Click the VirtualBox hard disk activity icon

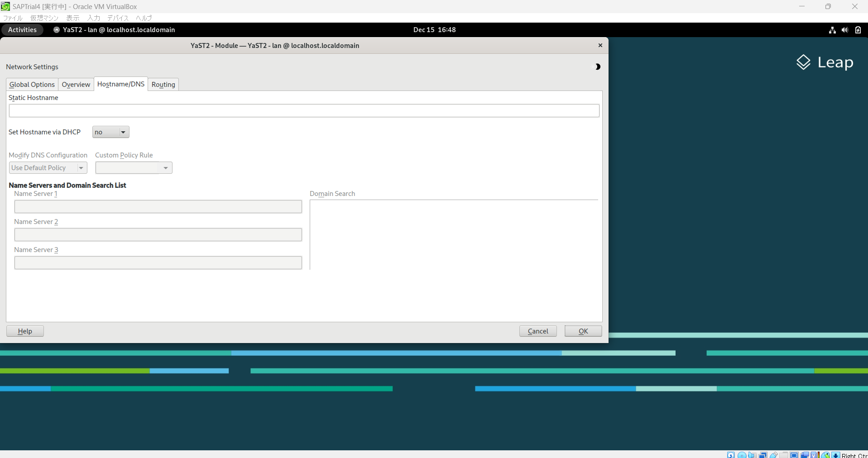731,455
